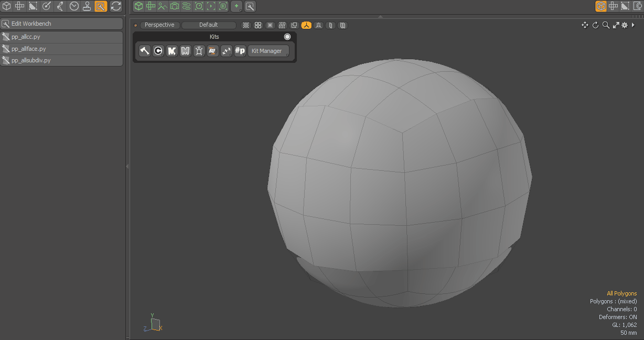Toggle the X-shaded square icon in viewport header
644x340 pixels.
(270, 25)
